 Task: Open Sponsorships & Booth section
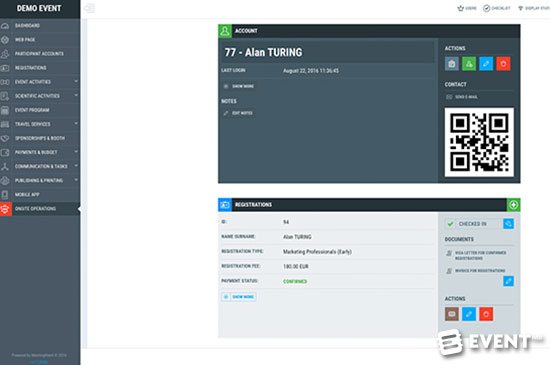(x=40, y=138)
